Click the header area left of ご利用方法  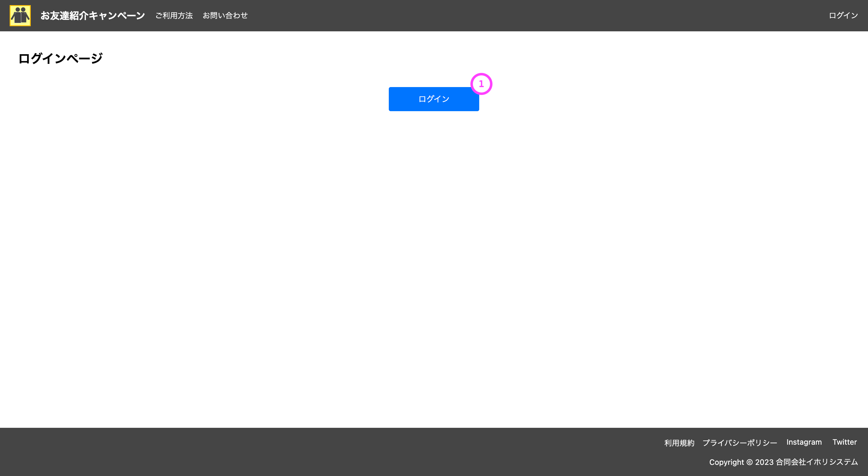click(x=150, y=15)
